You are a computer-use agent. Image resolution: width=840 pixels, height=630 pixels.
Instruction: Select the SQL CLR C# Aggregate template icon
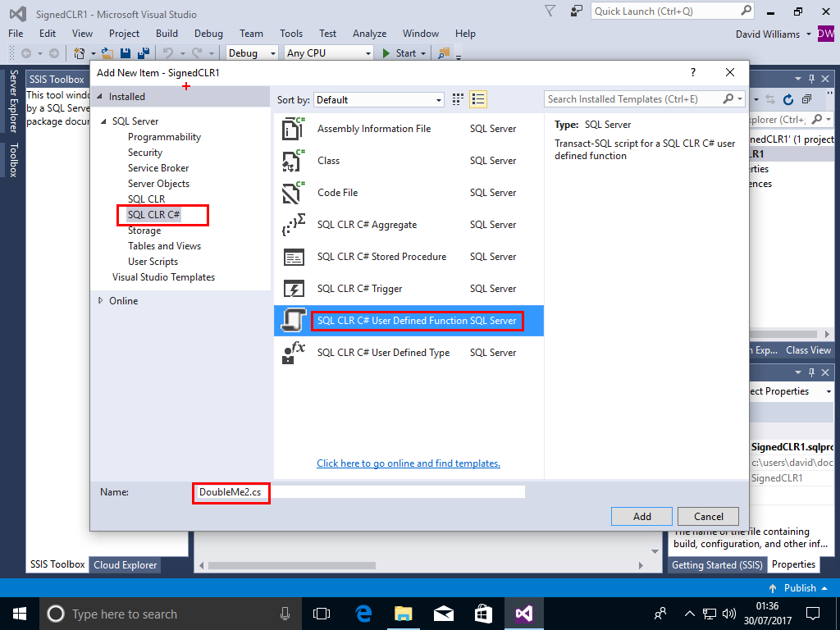[294, 225]
